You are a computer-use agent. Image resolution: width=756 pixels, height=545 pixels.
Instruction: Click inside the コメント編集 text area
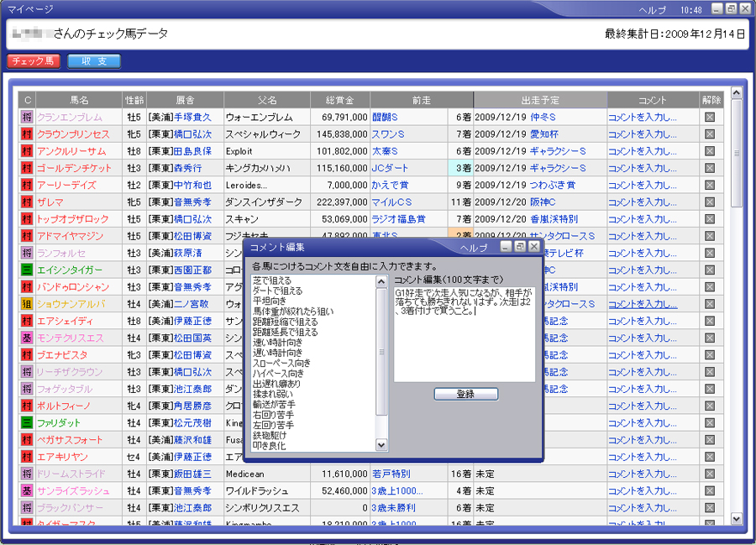point(464,344)
